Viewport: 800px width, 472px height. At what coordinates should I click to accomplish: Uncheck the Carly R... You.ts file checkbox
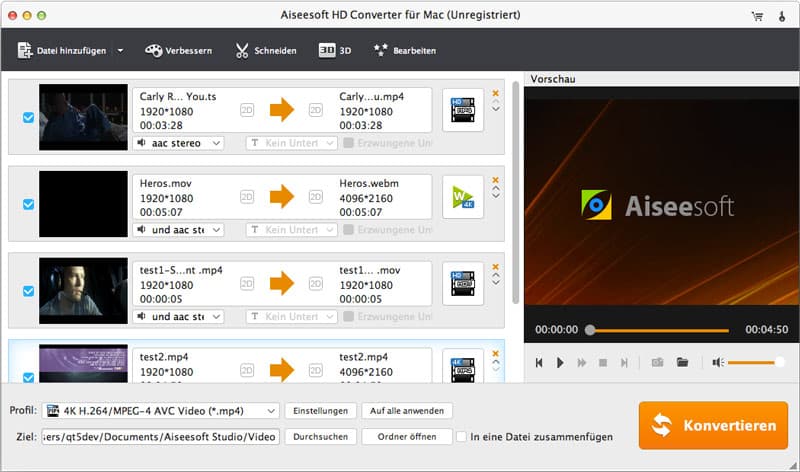29,117
